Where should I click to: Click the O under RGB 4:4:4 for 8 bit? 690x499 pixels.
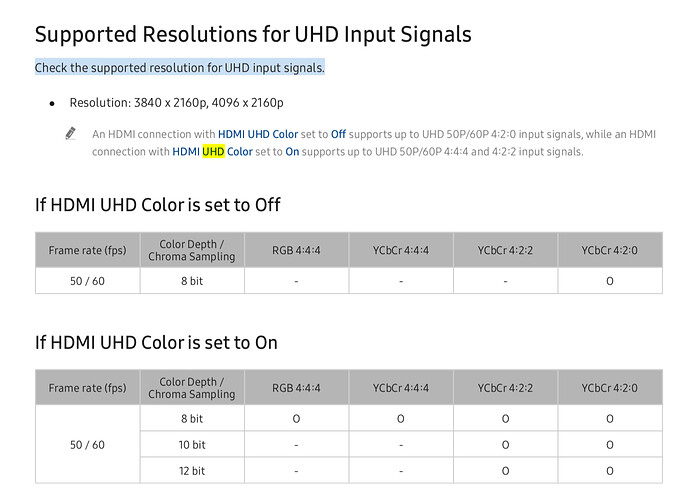tap(296, 419)
